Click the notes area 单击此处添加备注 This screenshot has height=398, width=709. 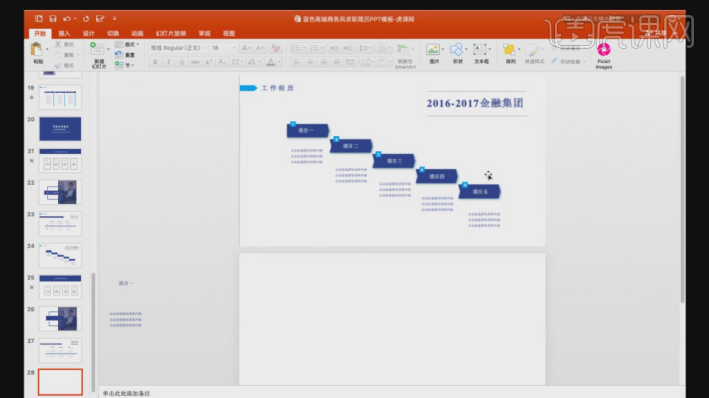tap(126, 393)
